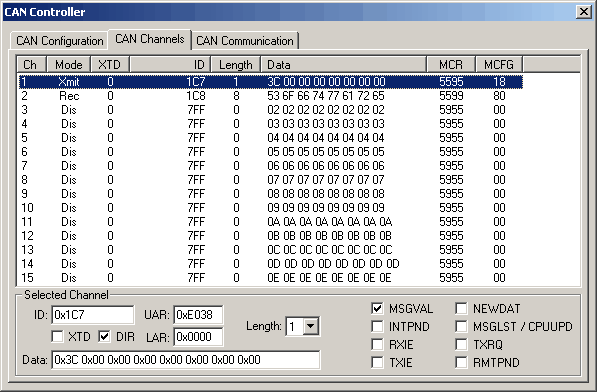Uncheck the DIR checkbox
Image resolution: width=597 pixels, height=392 pixels.
[x=104, y=336]
